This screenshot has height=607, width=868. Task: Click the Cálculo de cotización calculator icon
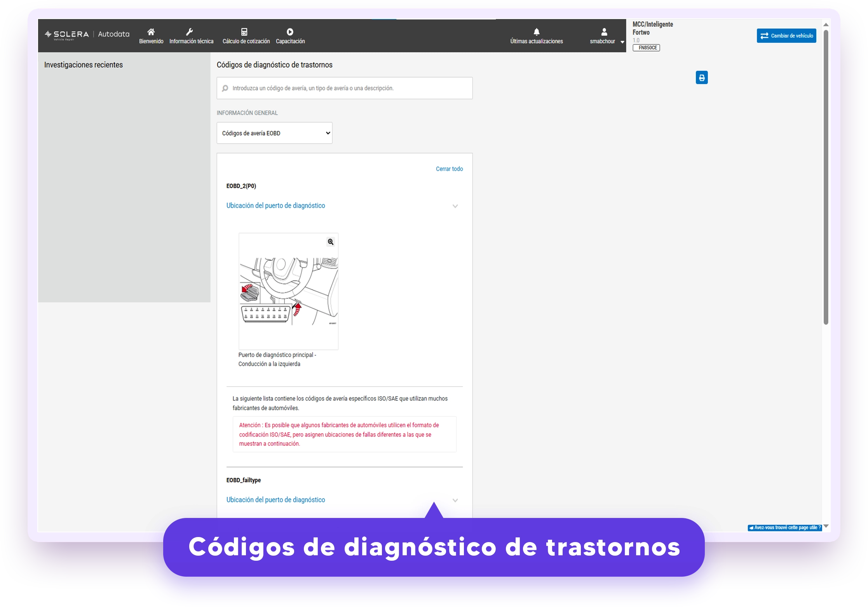(x=244, y=32)
